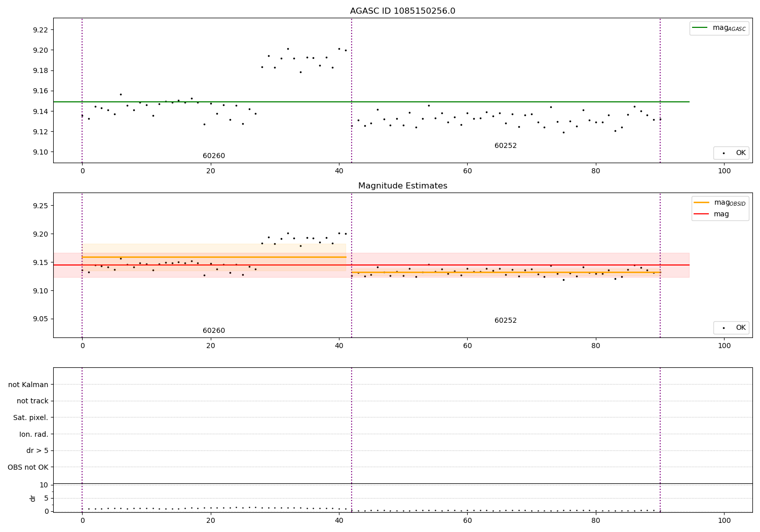The height and width of the screenshot is (532, 760).
Task: Click the red mag legend entry
Action: 711,214
